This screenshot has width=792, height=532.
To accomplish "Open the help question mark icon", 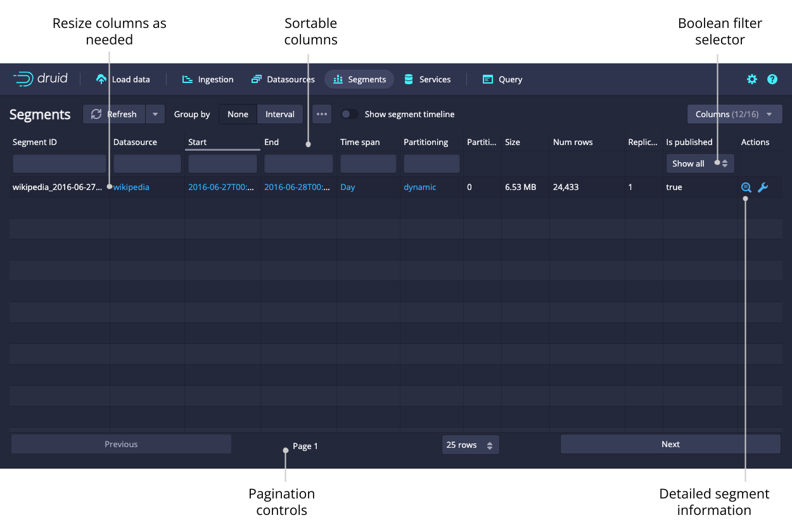I will pyautogui.click(x=772, y=79).
